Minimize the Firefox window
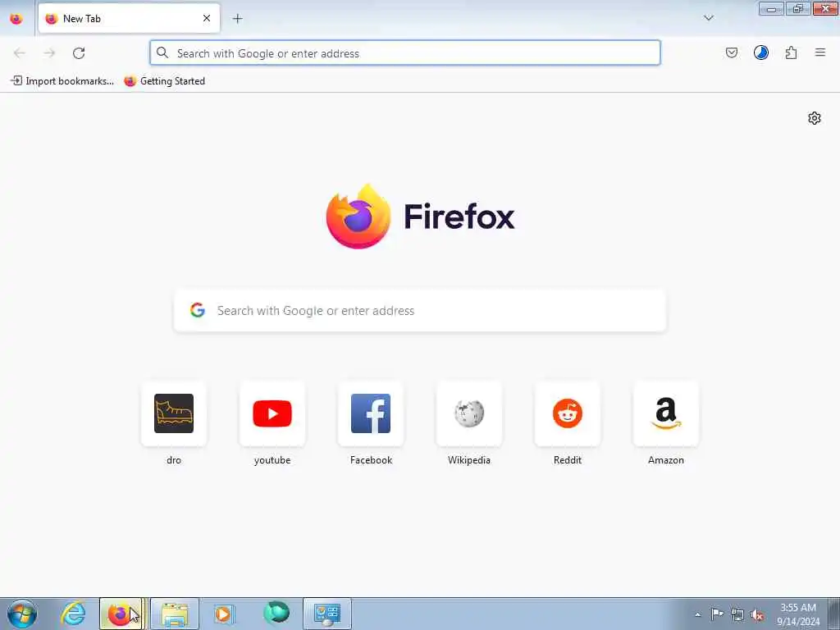The height and width of the screenshot is (630, 840). pyautogui.click(x=771, y=8)
